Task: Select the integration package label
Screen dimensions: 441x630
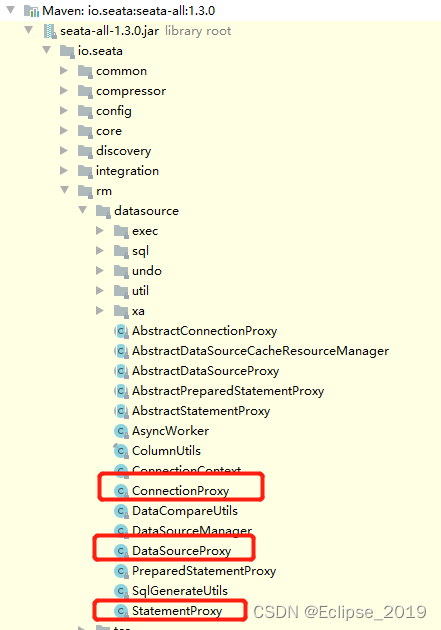Action: [127, 172]
